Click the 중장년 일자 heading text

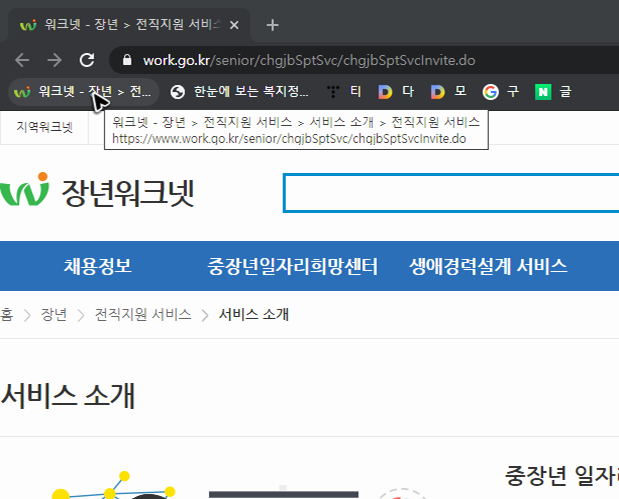pos(562,476)
